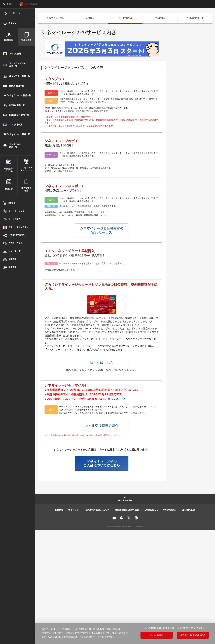The height and width of the screenshot is (644, 215).
Task: Click the マイル交換特典の紹介 button
Action: tap(102, 426)
